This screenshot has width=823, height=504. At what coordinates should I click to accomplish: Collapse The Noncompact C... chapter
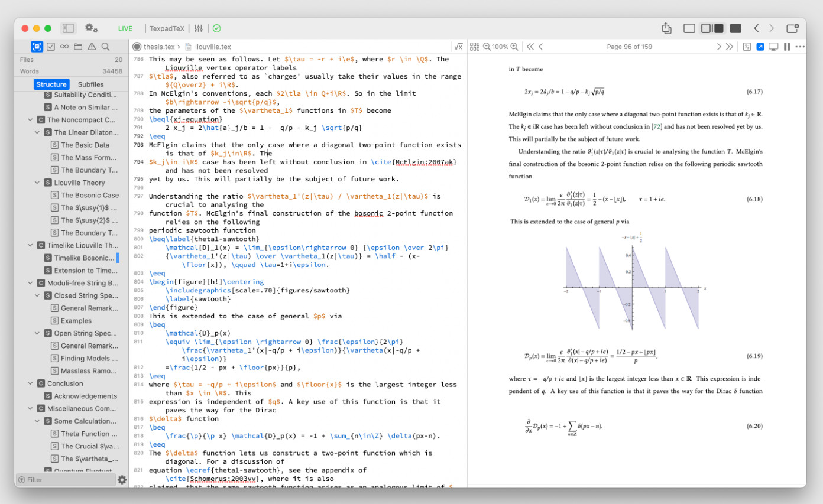click(30, 120)
